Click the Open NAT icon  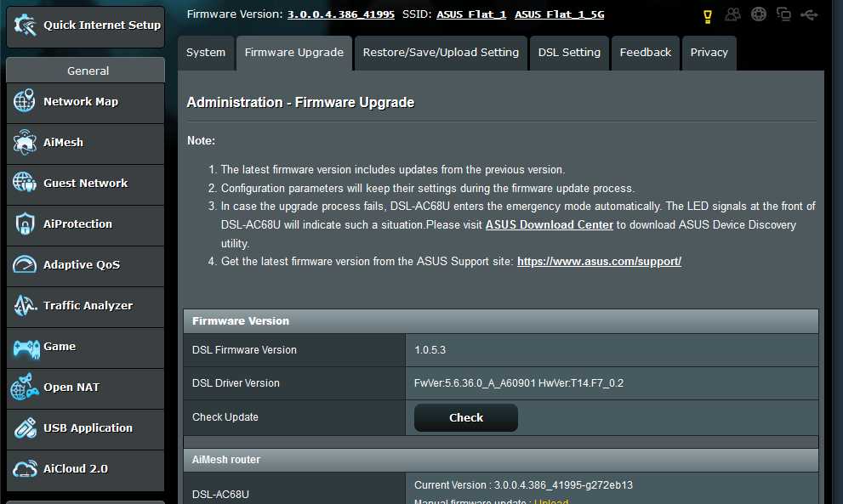24,387
